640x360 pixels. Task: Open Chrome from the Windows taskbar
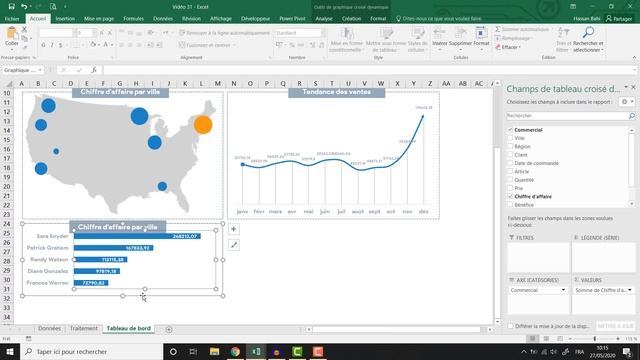[x=235, y=351]
